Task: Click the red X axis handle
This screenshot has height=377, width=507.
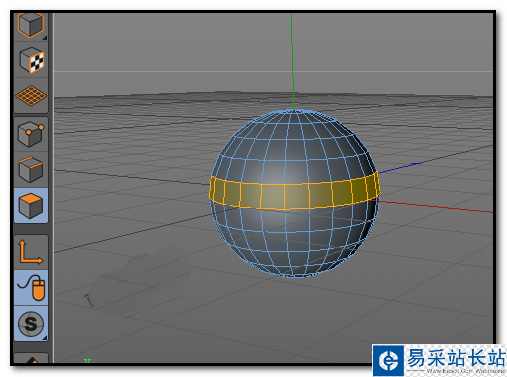Action: [x=433, y=206]
